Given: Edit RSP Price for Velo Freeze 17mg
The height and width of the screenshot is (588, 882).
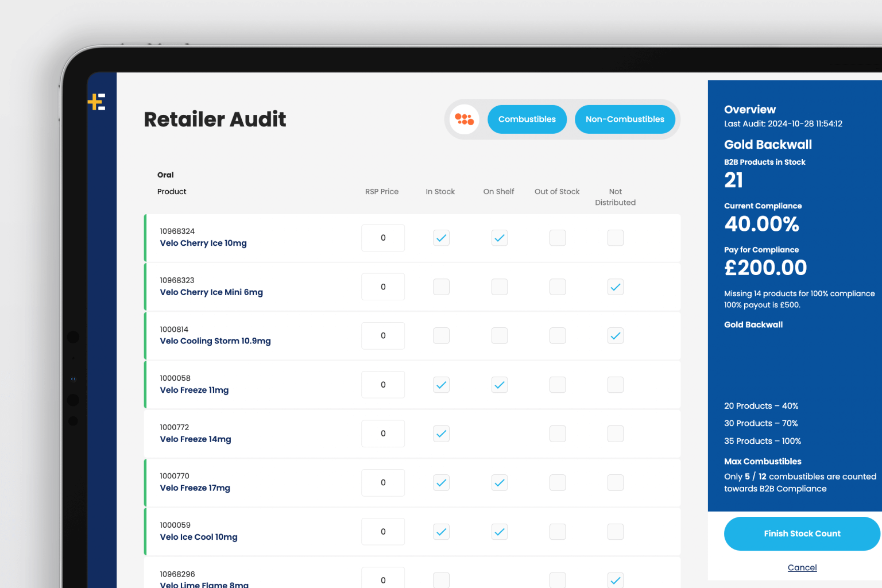Looking at the screenshot, I should 383,482.
